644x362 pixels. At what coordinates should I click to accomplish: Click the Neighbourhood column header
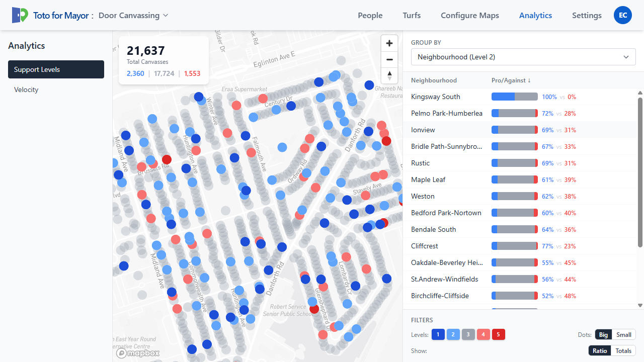(434, 80)
